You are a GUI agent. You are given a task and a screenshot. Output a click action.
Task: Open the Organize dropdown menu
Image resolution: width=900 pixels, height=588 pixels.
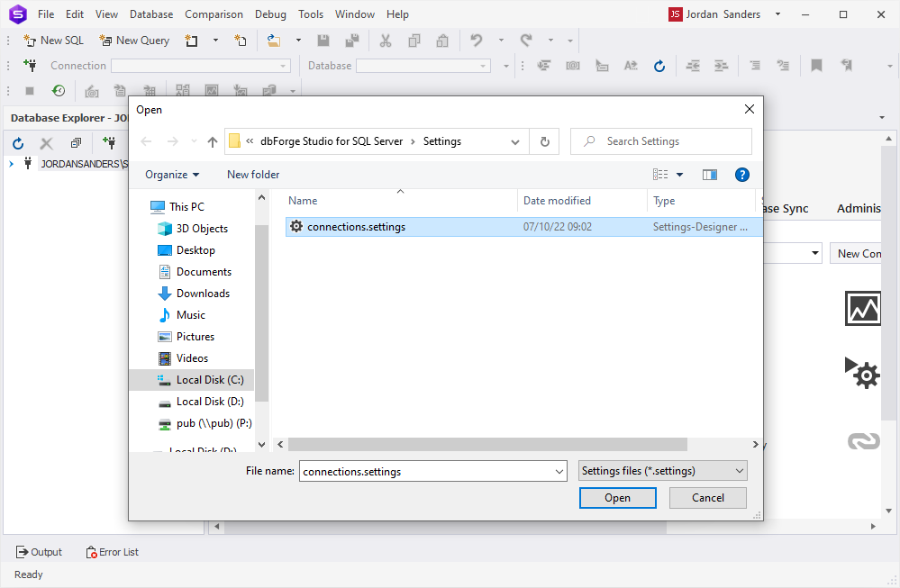pyautogui.click(x=171, y=175)
